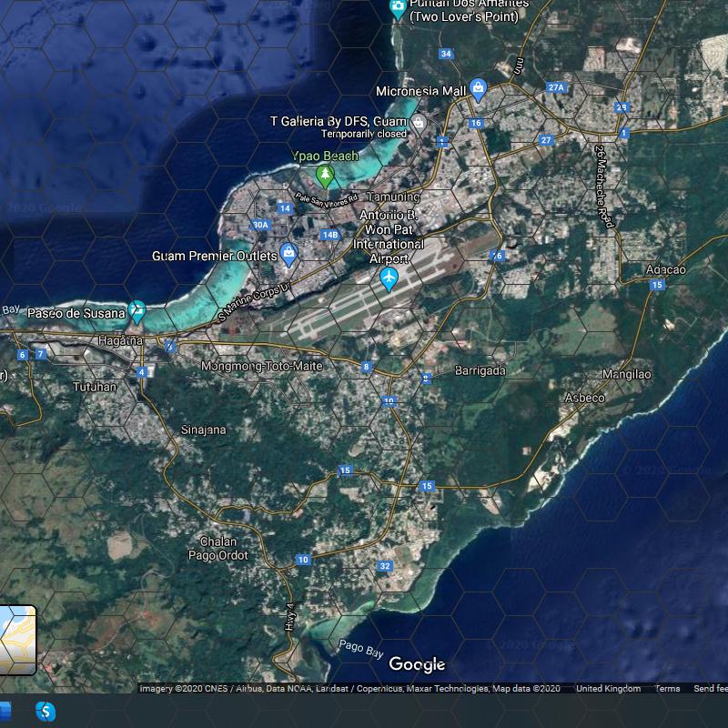This screenshot has height=728, width=728.
Task: Click the route 7 shield
Action: [x=41, y=354]
